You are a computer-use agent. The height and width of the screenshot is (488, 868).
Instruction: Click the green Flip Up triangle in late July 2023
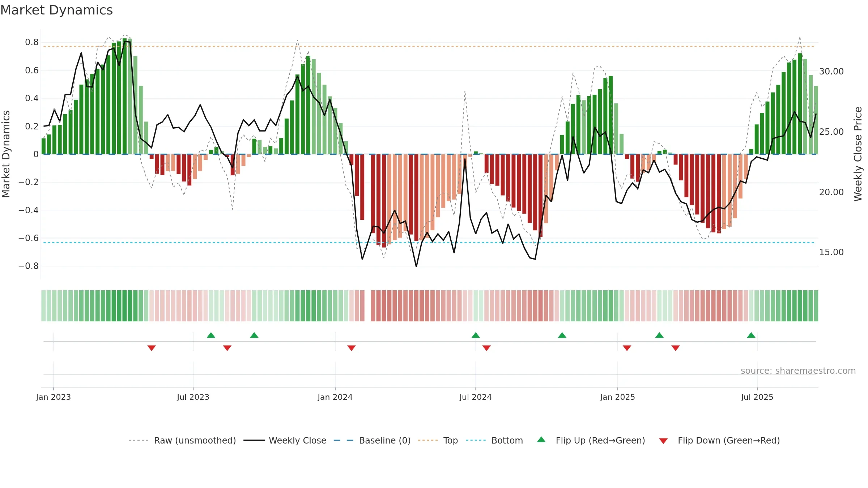[211, 335]
